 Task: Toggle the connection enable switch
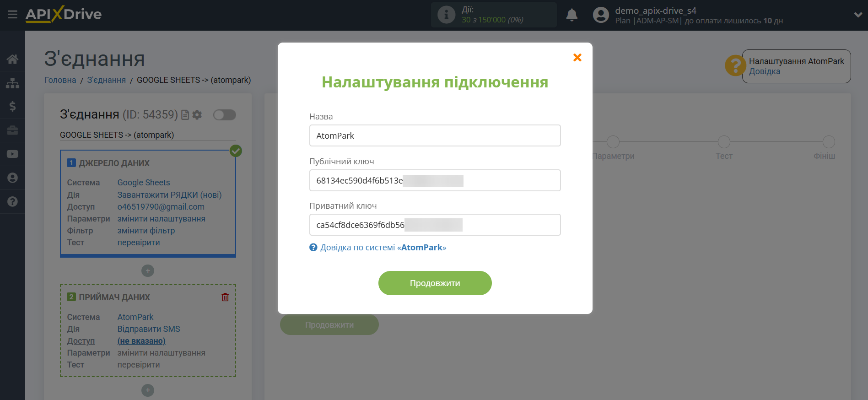tap(225, 115)
